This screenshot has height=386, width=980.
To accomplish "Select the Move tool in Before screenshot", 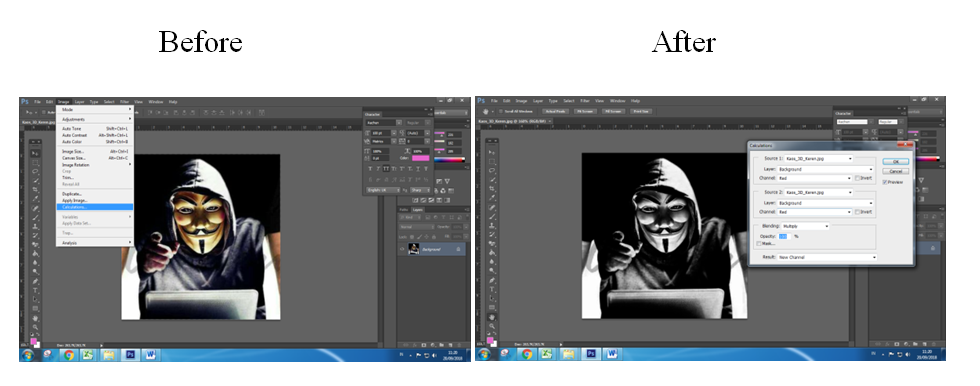I will [35, 153].
